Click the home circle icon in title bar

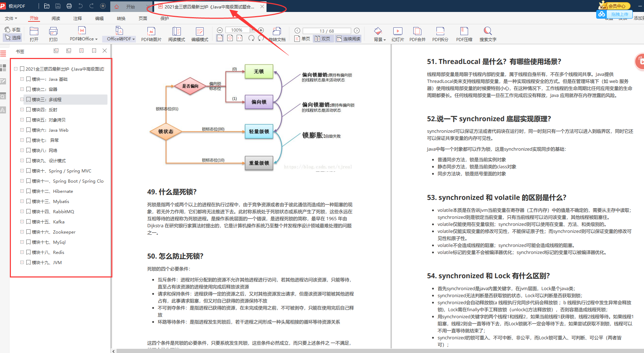coord(103,6)
